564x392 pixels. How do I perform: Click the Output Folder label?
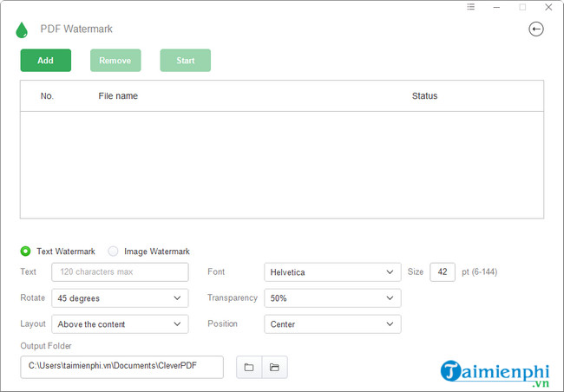(46, 346)
